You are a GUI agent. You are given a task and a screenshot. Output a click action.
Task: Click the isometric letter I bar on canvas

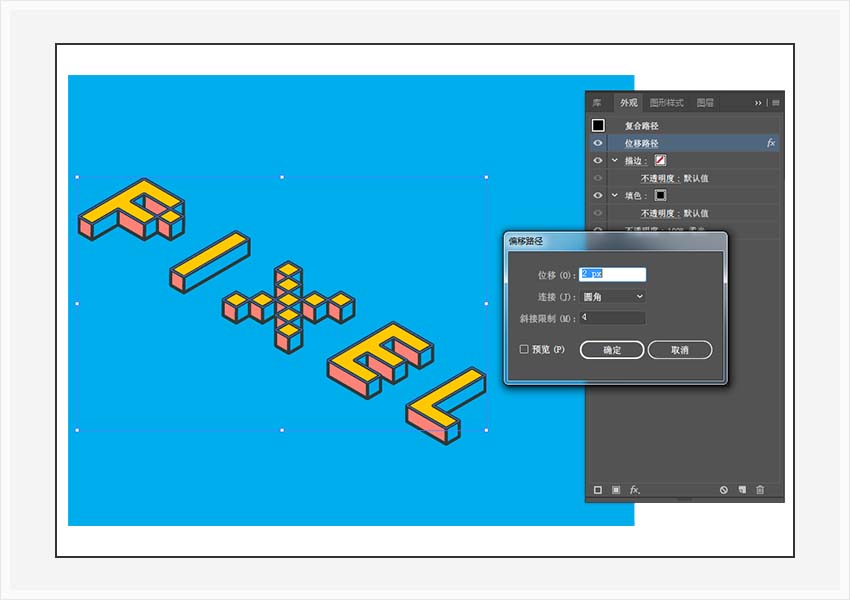[x=210, y=262]
